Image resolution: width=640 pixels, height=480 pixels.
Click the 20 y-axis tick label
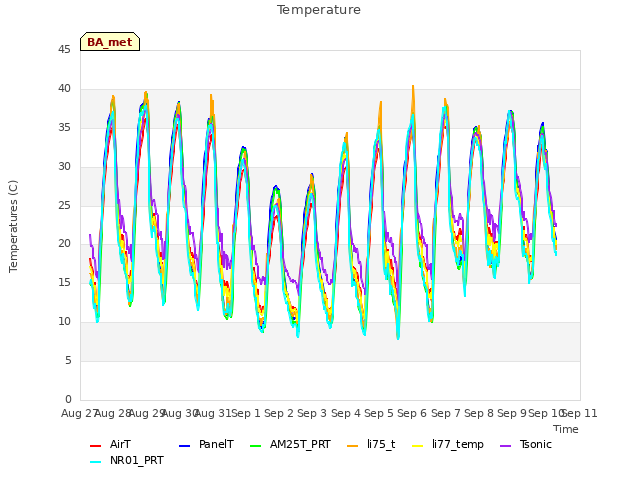64,243
